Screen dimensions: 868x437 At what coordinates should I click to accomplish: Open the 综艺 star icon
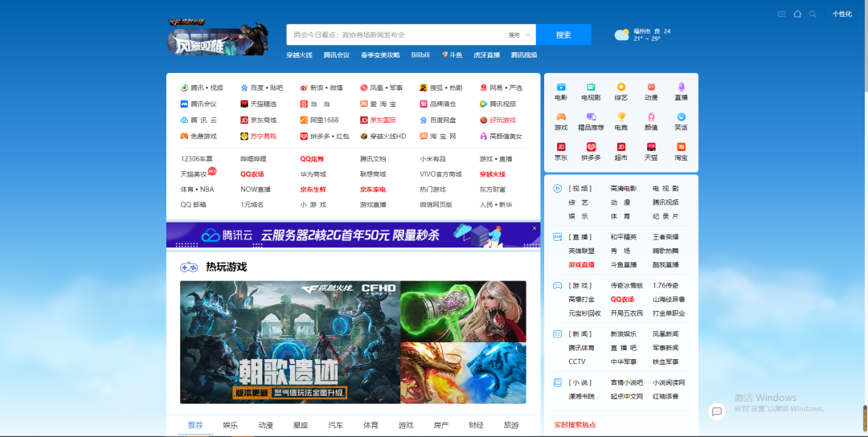click(621, 87)
